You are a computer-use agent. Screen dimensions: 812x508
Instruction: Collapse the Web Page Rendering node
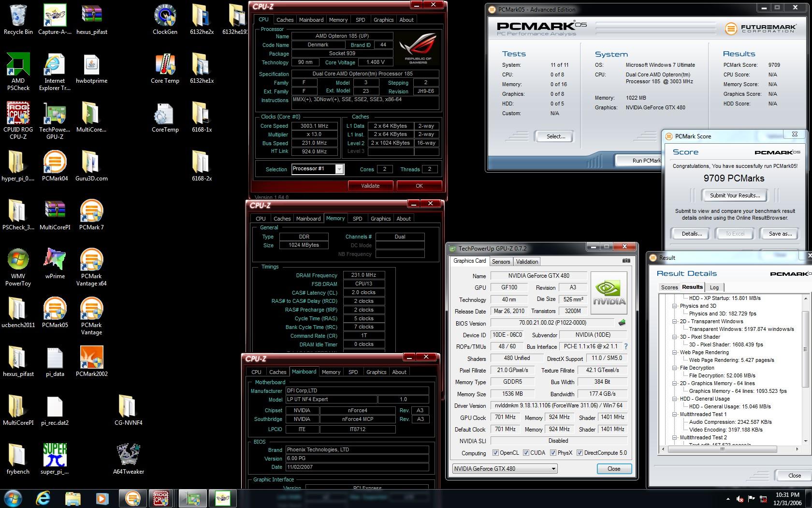[674, 352]
